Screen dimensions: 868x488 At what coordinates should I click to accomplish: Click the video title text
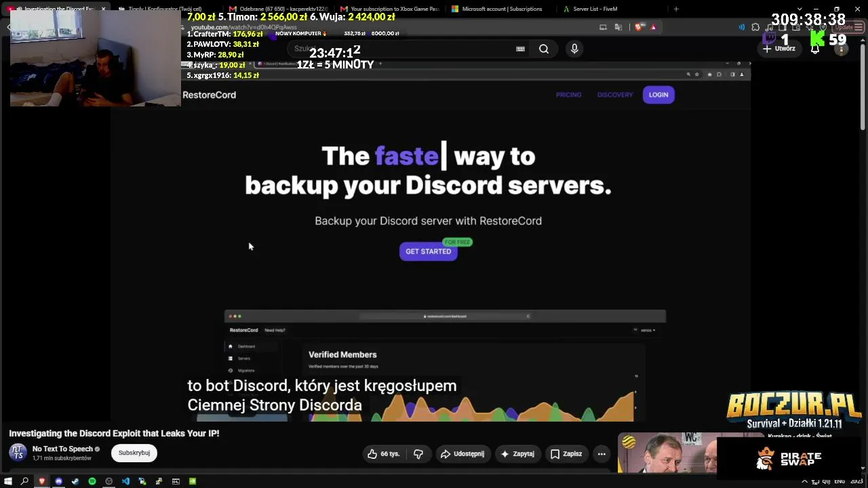point(114,433)
